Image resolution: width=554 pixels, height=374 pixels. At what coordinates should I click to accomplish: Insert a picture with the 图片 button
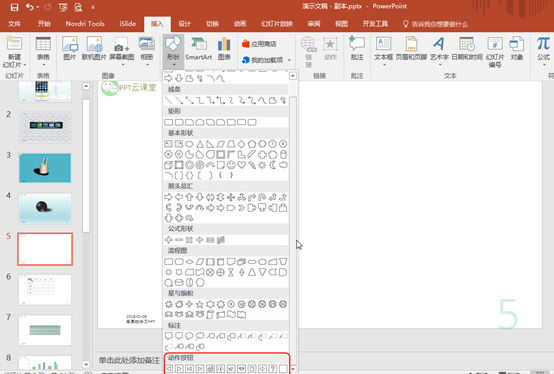pos(70,49)
